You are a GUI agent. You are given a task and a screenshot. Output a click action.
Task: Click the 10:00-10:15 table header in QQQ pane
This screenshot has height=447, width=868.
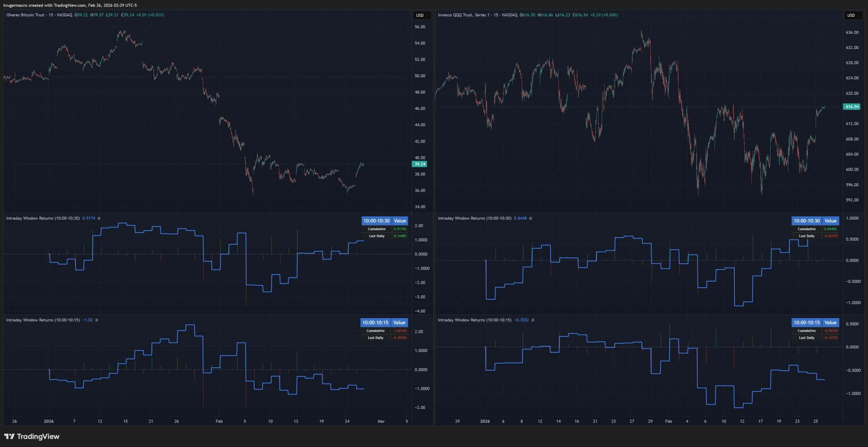click(806, 322)
